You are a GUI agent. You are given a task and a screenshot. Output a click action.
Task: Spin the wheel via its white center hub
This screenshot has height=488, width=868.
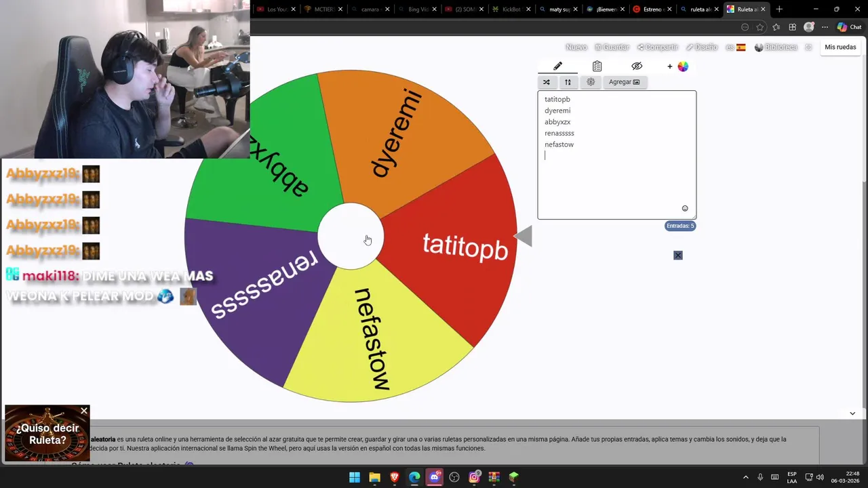point(351,236)
